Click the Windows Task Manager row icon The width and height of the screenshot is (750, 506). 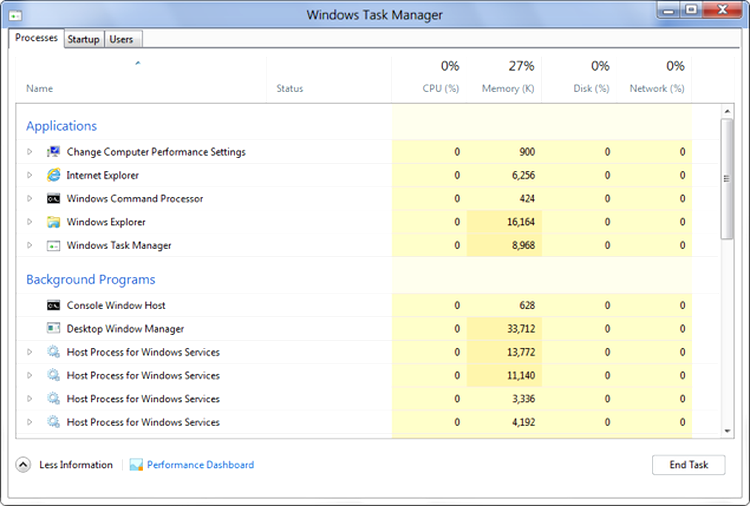(53, 246)
